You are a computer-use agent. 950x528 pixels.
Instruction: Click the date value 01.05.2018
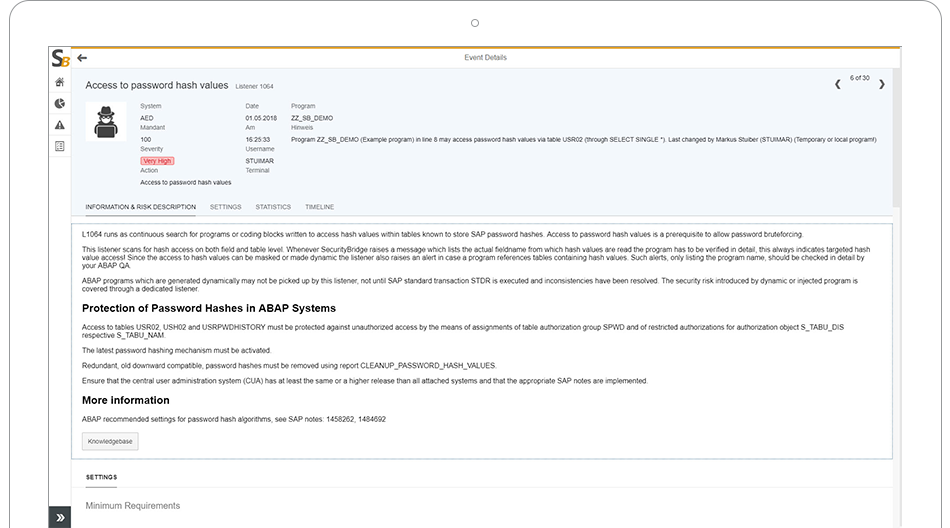[x=261, y=118]
